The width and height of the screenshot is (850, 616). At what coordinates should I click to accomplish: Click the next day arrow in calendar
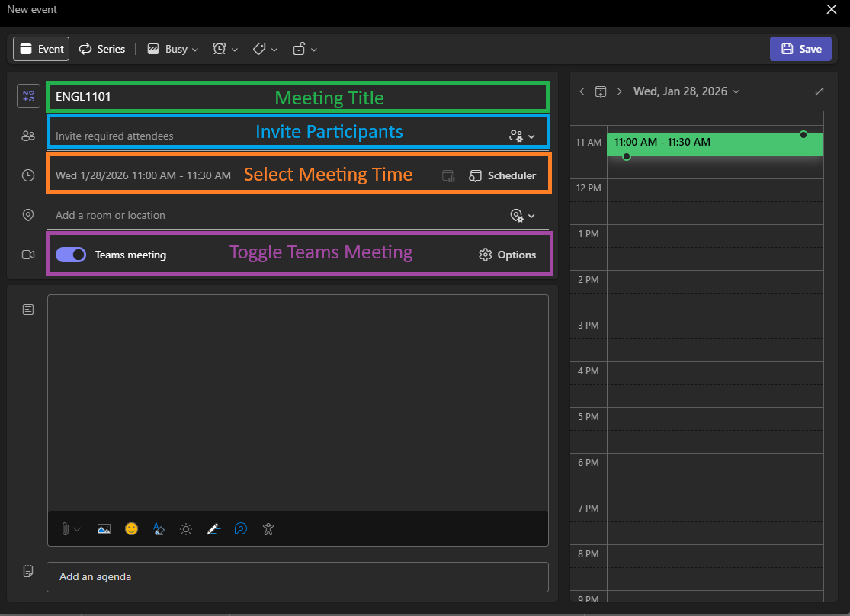(619, 91)
